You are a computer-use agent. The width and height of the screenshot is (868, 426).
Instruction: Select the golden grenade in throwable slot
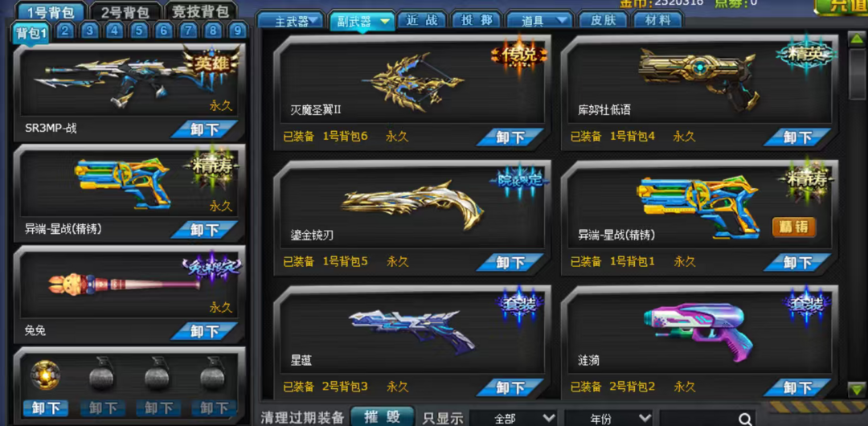[45, 375]
